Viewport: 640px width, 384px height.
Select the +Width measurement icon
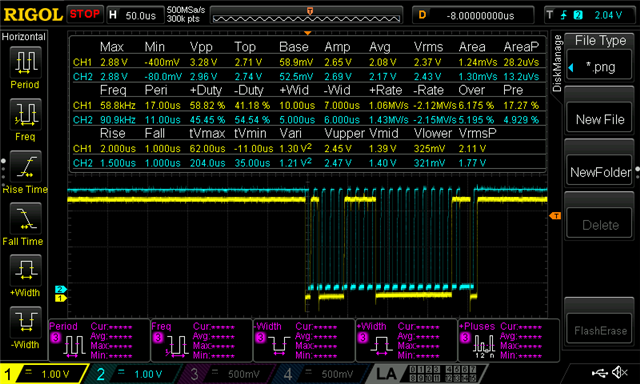[25, 270]
